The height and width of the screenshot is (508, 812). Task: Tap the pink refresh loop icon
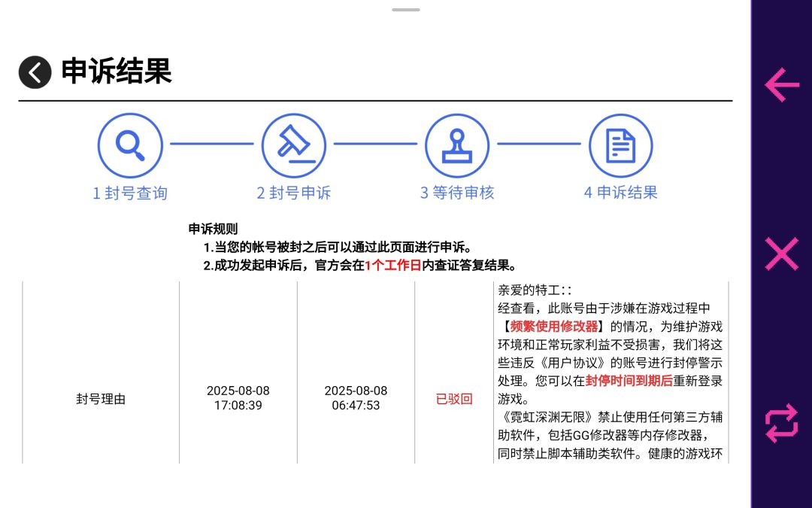[782, 423]
